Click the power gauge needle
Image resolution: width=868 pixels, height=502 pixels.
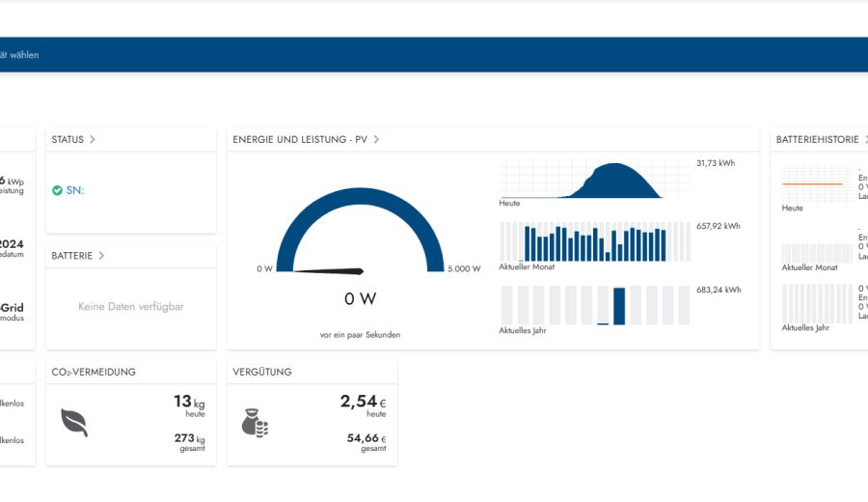(328, 270)
